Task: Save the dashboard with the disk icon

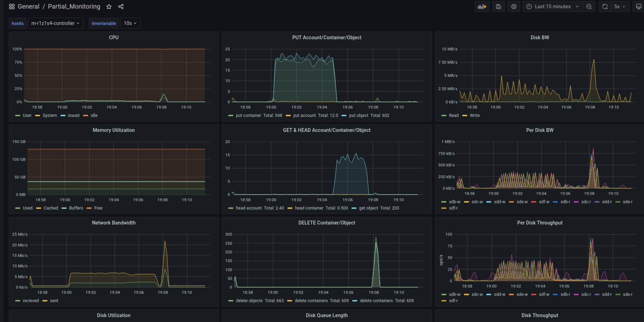Action: pos(499,7)
